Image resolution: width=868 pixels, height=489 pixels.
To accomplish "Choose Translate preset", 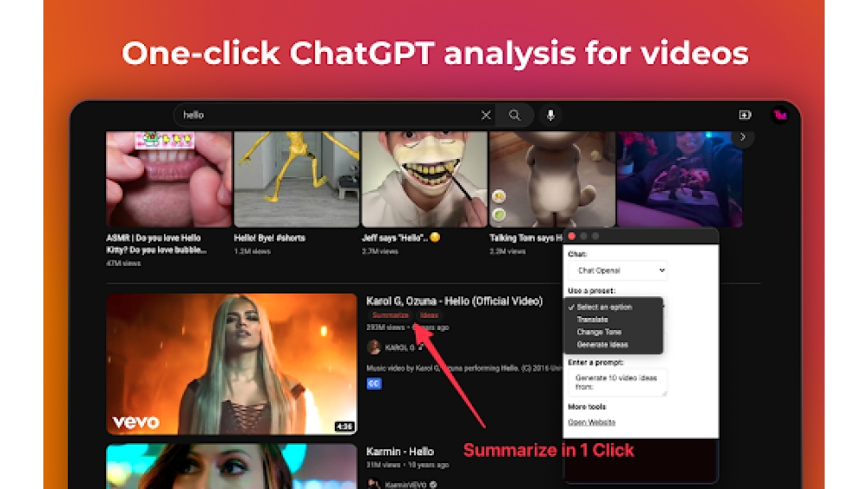I will click(592, 320).
